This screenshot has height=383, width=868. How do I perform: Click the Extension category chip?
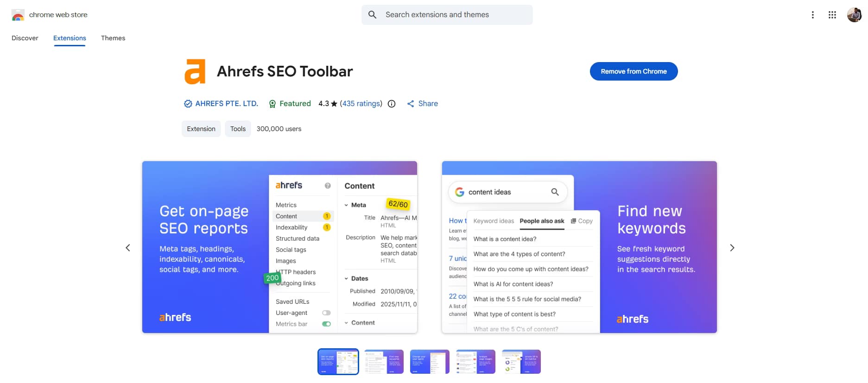(201, 129)
